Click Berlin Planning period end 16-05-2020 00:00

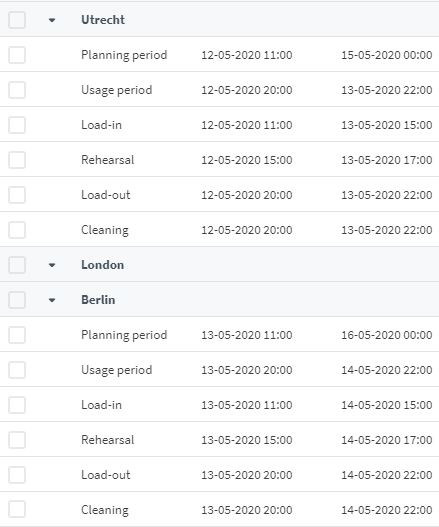pos(387,335)
